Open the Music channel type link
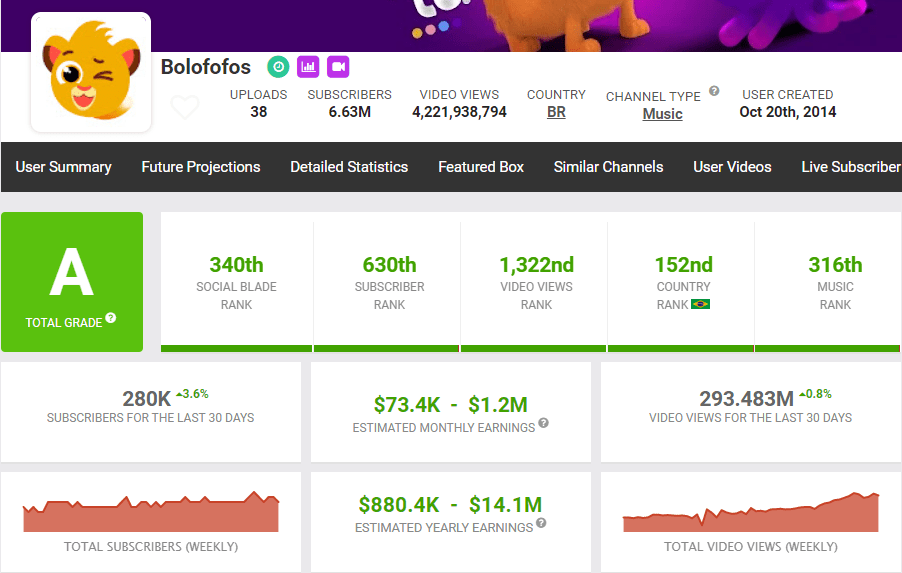 tap(663, 114)
